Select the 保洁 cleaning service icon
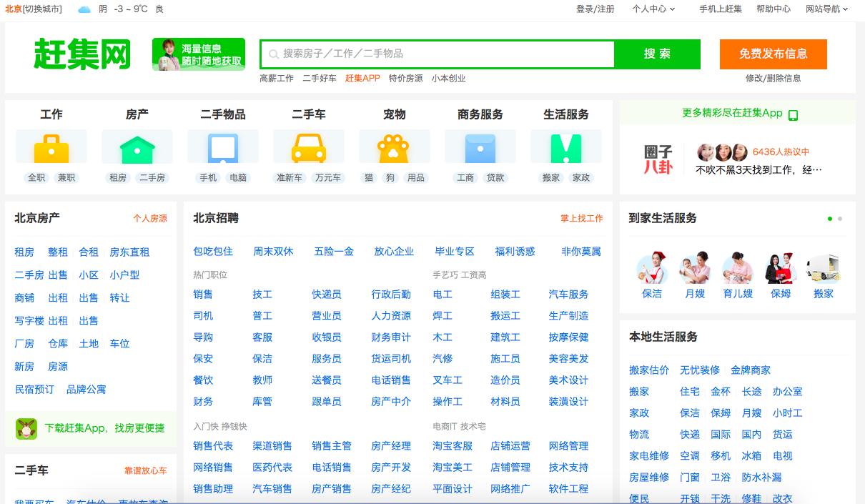The height and width of the screenshot is (504, 865). click(x=651, y=268)
